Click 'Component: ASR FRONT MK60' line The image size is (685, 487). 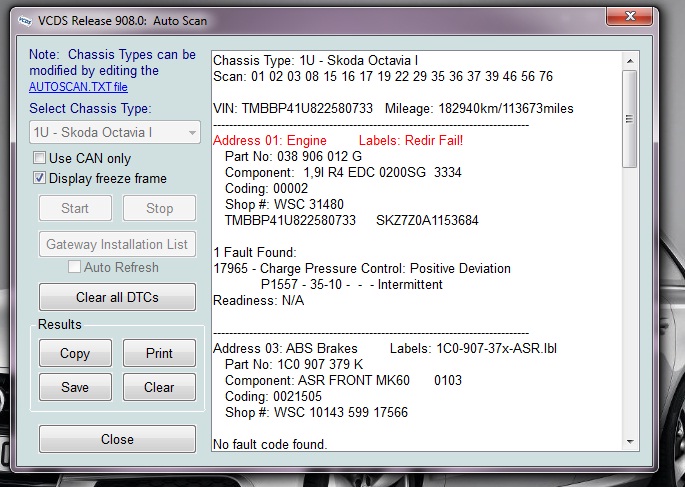coord(343,380)
